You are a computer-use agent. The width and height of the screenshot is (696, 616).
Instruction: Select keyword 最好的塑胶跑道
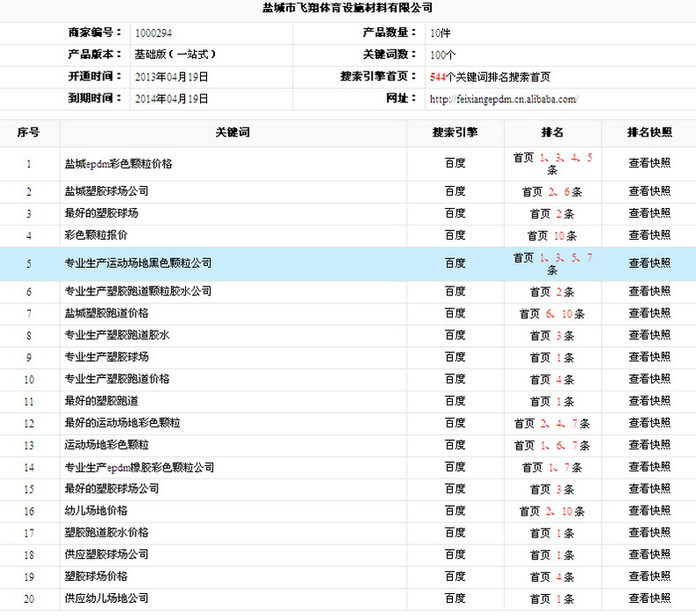click(x=101, y=401)
